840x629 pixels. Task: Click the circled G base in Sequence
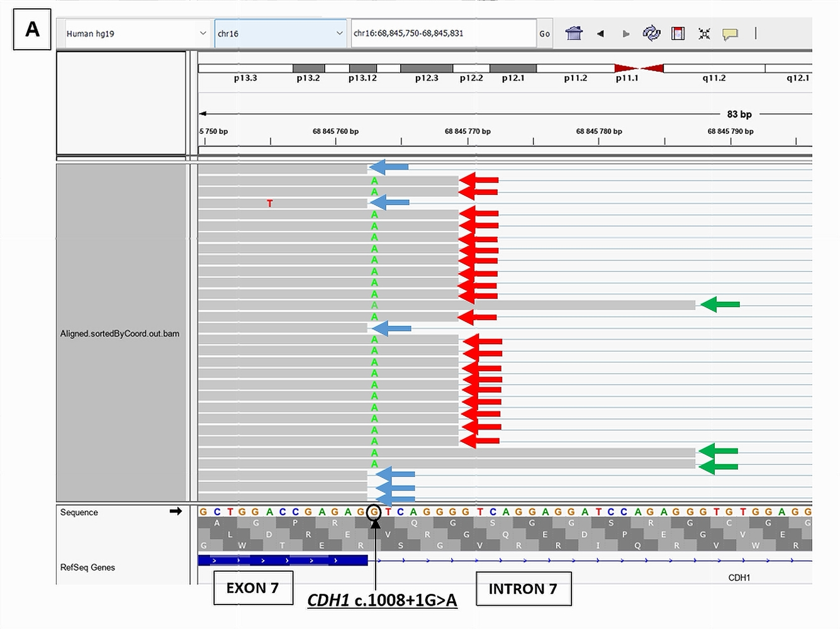374,512
